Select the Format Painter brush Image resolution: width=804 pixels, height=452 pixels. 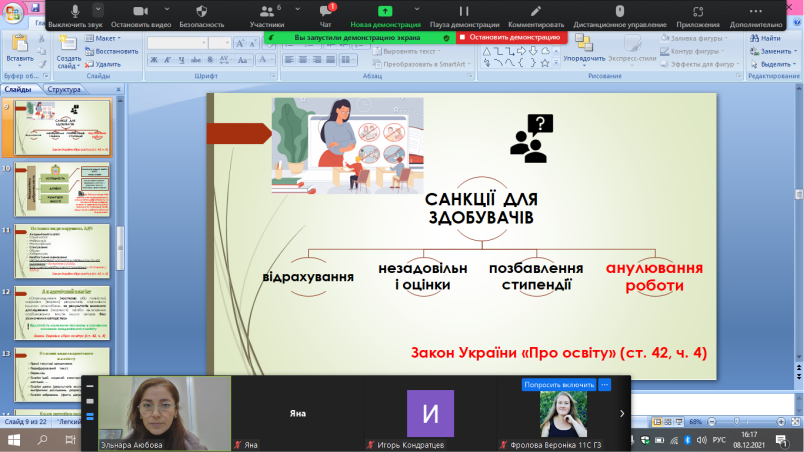42,64
